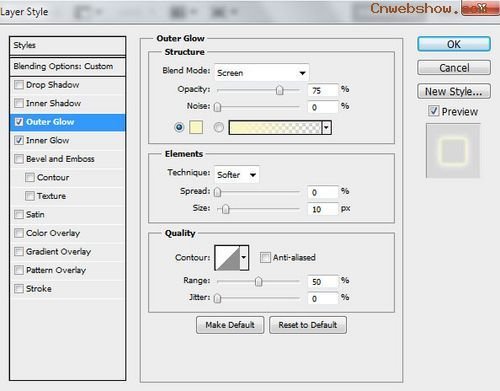Select the Gradient Overlay label
Image resolution: width=500 pixels, height=391 pixels.
pos(58,252)
